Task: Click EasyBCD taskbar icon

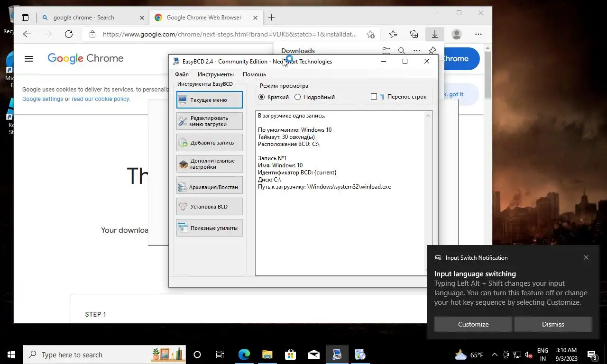Action: [337, 355]
